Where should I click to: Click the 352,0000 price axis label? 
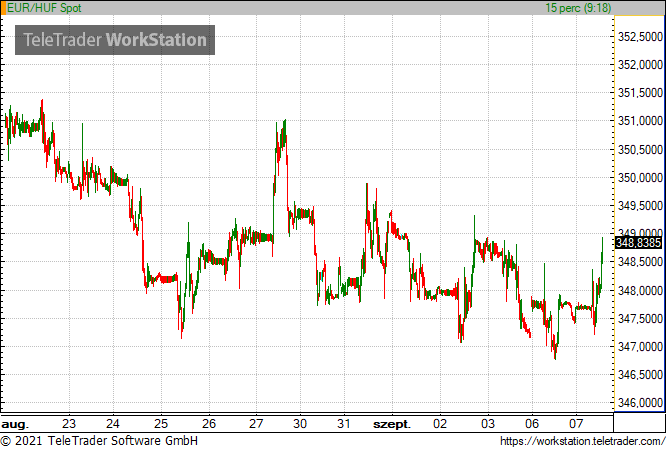(640, 65)
